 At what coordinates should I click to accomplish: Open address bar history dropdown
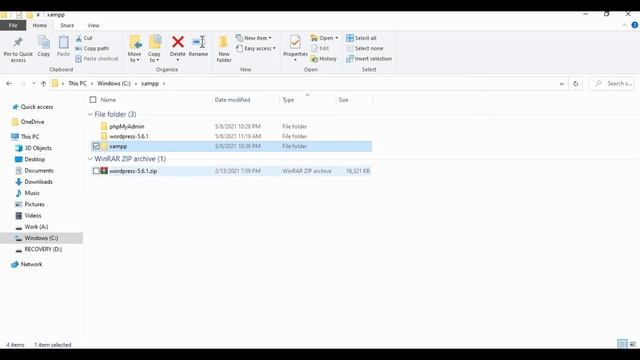(x=562, y=84)
